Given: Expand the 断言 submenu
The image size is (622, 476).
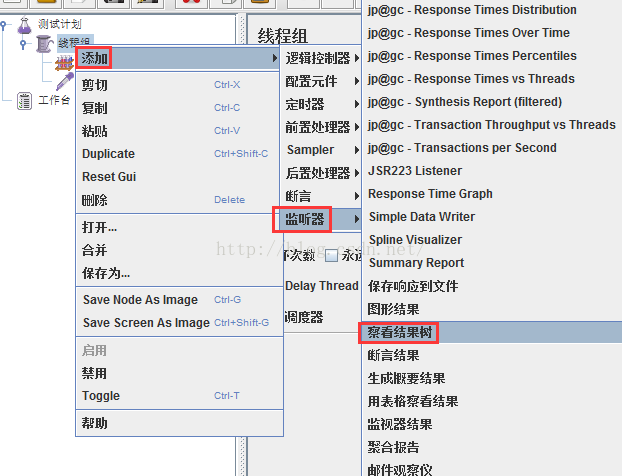Looking at the screenshot, I should click(322, 196).
